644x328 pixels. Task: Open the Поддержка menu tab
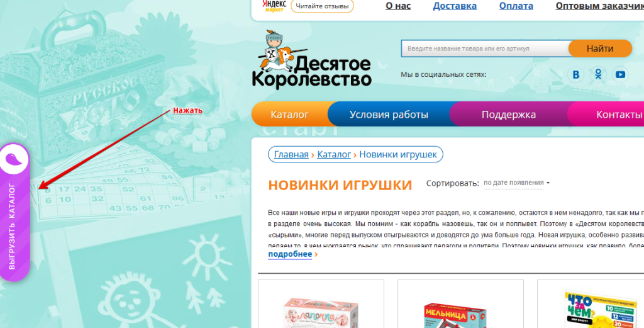click(508, 115)
